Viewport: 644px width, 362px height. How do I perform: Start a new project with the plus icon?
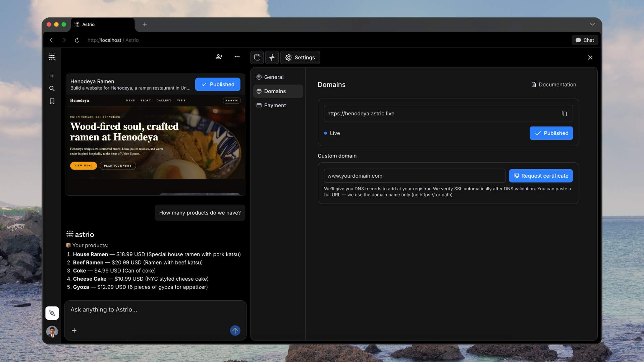[x=52, y=76]
